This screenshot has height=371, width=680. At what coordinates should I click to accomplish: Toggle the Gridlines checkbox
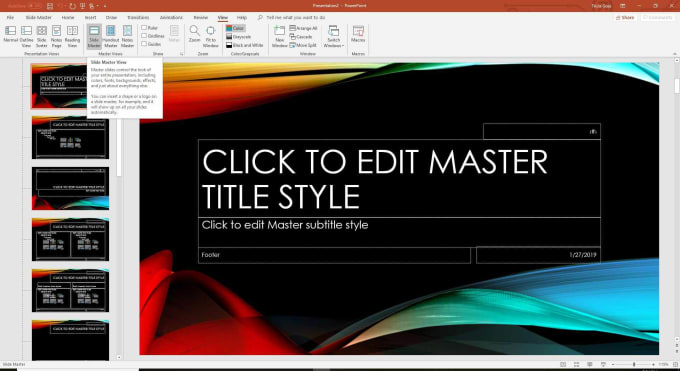pos(144,36)
